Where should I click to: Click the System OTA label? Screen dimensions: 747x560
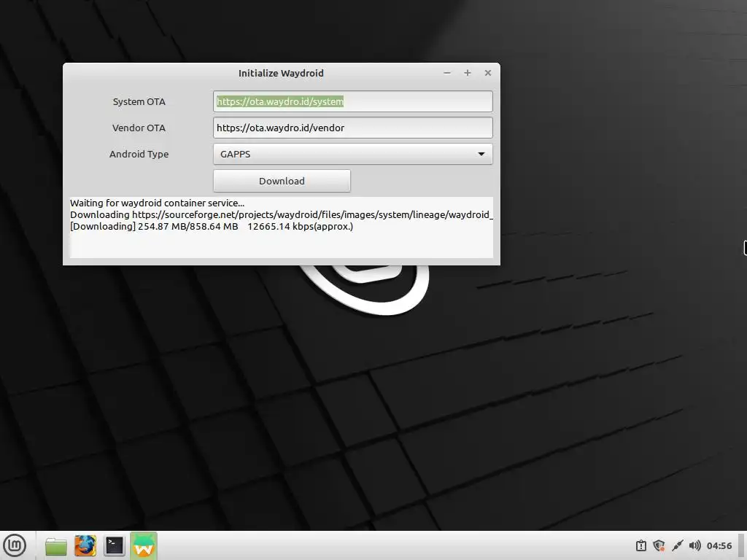pos(139,101)
